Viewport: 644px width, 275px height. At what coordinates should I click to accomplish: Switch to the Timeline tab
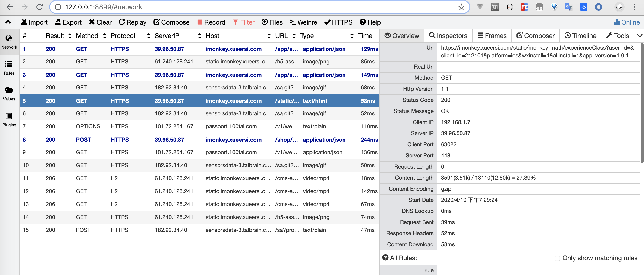580,36
